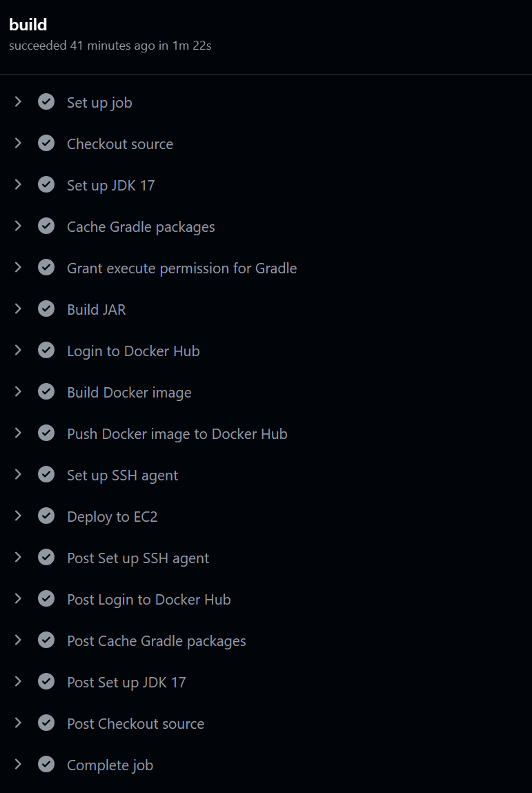Viewport: 532px width, 793px height.
Task: Open the Post Cache Gradle packages log
Action: [156, 640]
